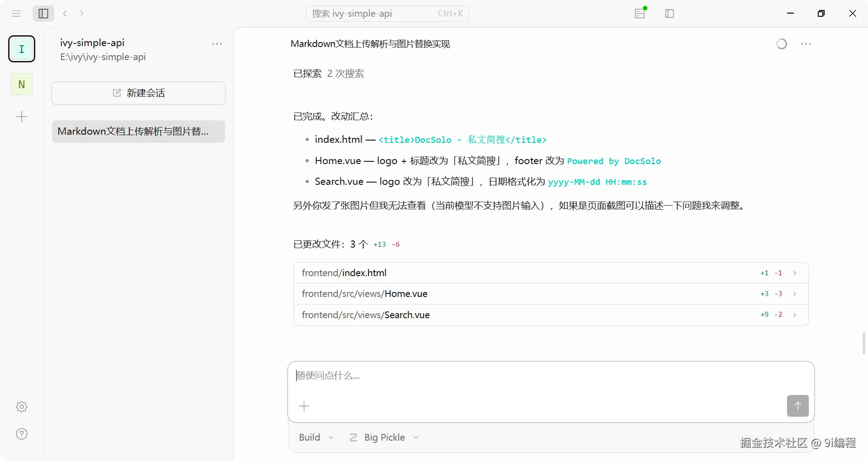Image resolution: width=868 pixels, height=461 pixels.
Task: Click the ivy-simple-api project name
Action: pyautogui.click(x=92, y=42)
